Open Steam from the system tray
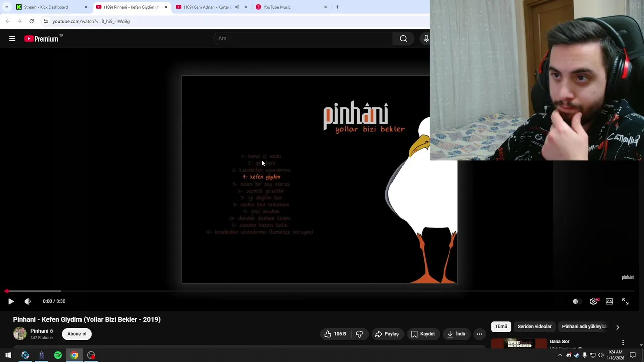This screenshot has width=644, height=362. [577, 355]
